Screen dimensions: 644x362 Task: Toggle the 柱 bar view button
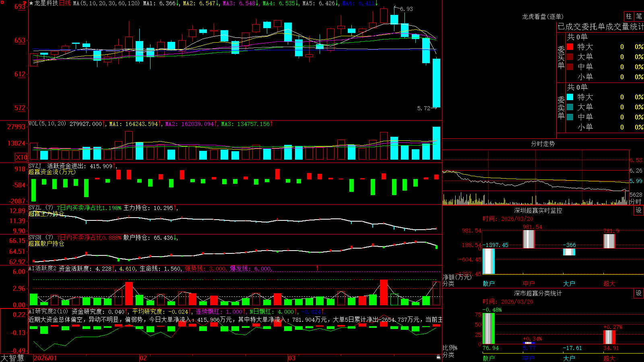tap(629, 16)
